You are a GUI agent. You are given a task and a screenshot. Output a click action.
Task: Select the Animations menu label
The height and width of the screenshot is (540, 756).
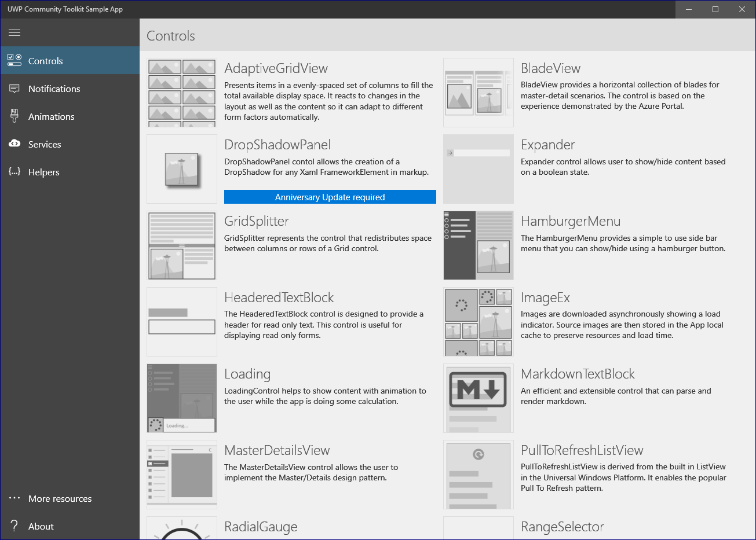pos(52,116)
